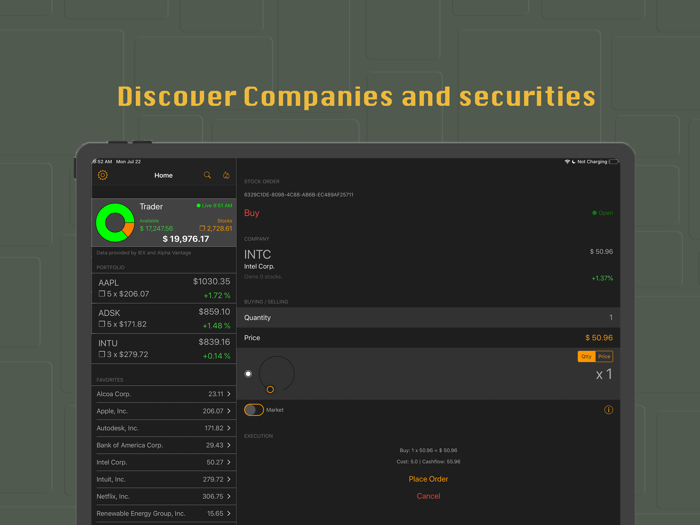
Task: Expand Intel Corp. favorite chevron
Action: [229, 462]
